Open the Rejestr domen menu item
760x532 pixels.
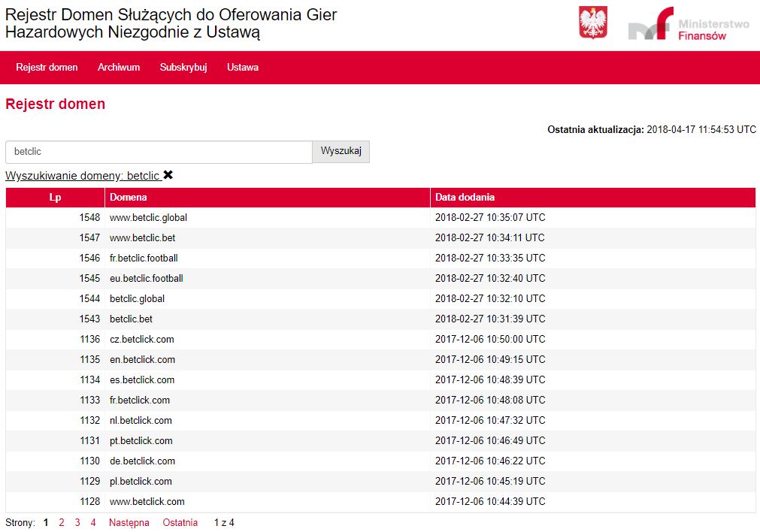(47, 68)
